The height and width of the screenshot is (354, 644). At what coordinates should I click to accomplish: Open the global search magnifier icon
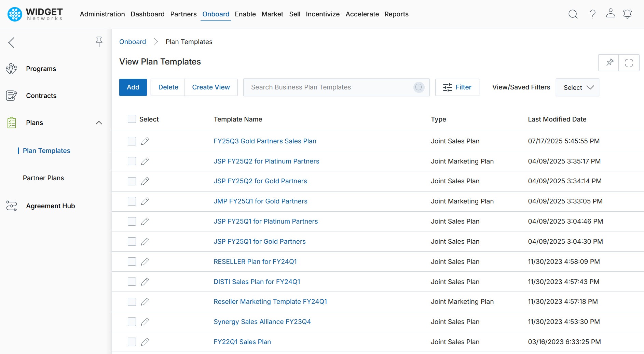pyautogui.click(x=573, y=14)
